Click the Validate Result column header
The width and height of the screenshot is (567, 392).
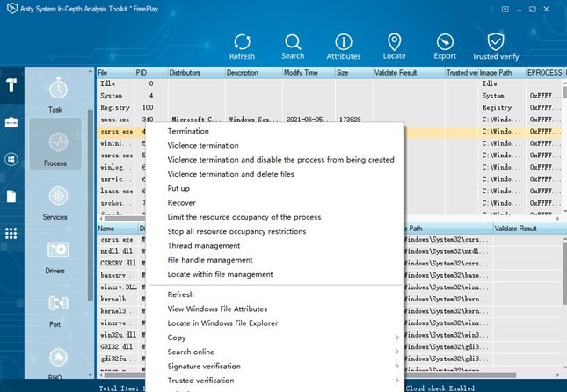[x=407, y=72]
